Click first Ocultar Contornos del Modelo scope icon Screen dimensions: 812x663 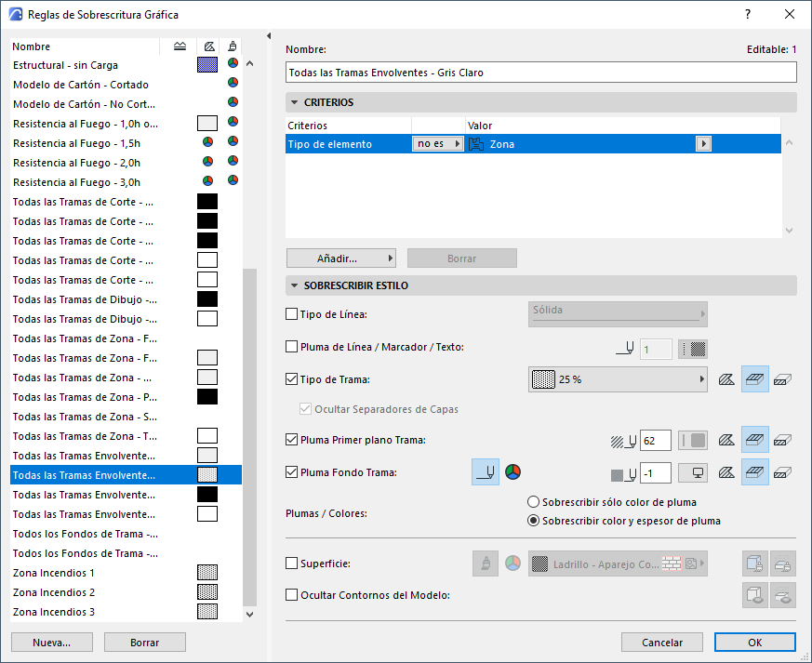point(755,595)
